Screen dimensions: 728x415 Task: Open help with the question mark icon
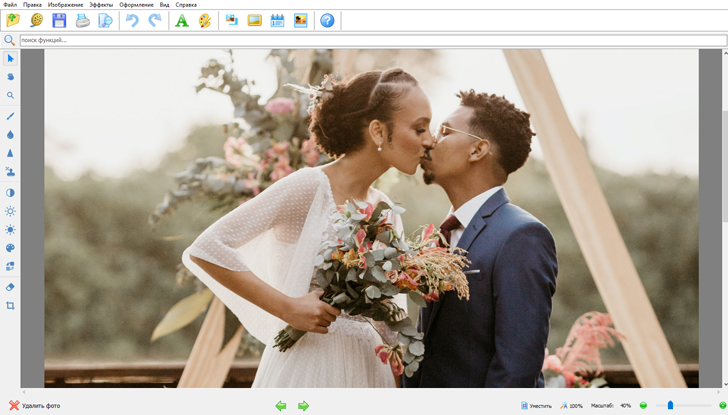[327, 20]
